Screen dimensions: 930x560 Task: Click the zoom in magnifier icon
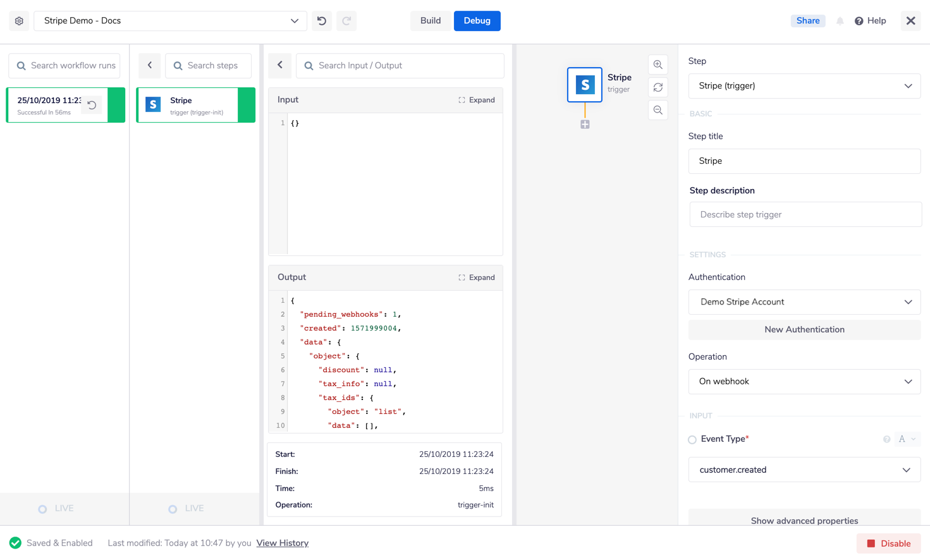coord(658,65)
